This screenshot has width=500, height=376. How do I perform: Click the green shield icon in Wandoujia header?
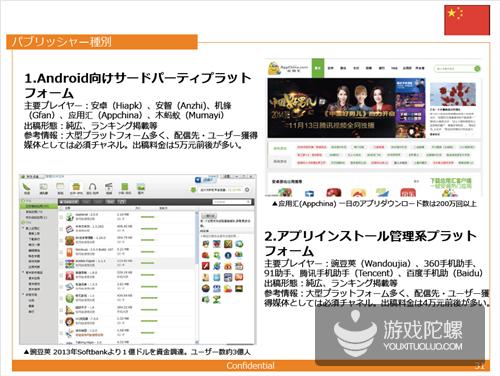[193, 190]
